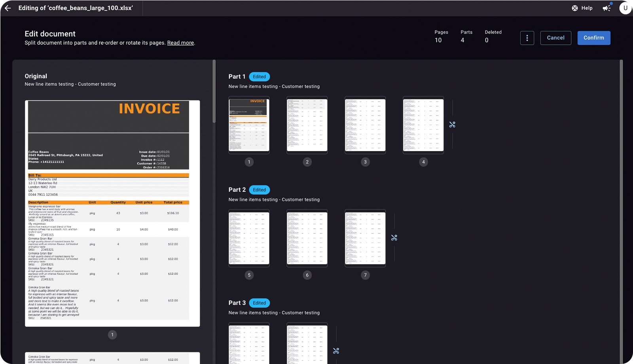Select page 1 thumbnail in Part 1

249,125
